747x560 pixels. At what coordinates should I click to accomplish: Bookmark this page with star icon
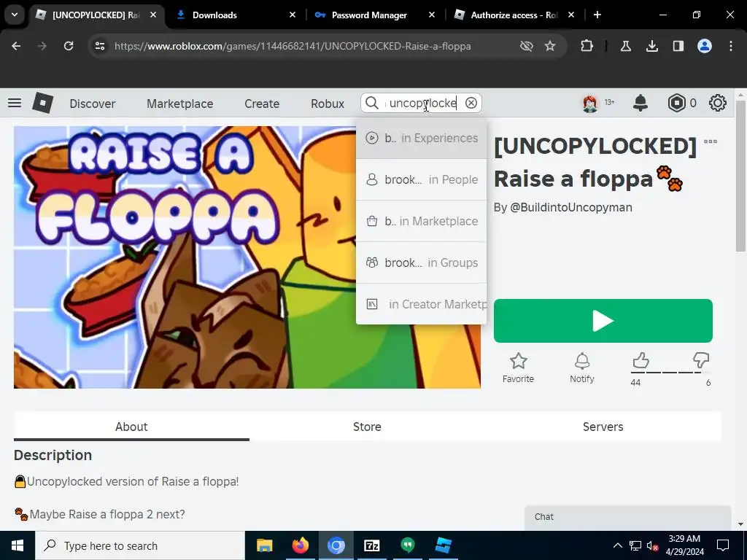click(550, 46)
